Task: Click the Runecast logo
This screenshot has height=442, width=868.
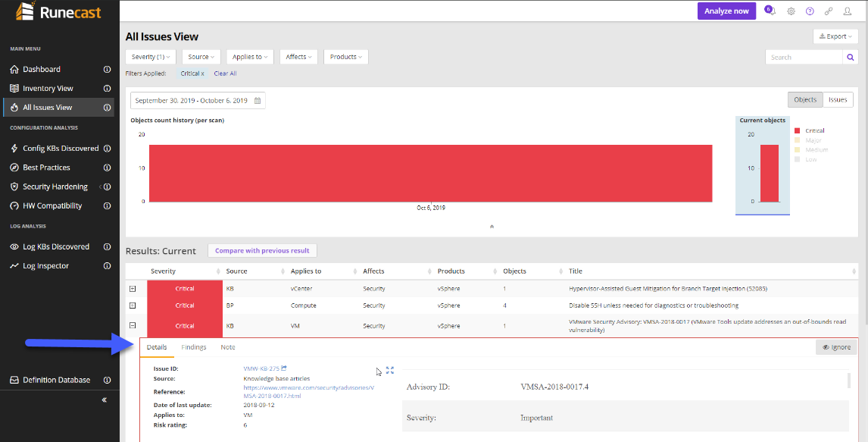Action: tap(58, 11)
